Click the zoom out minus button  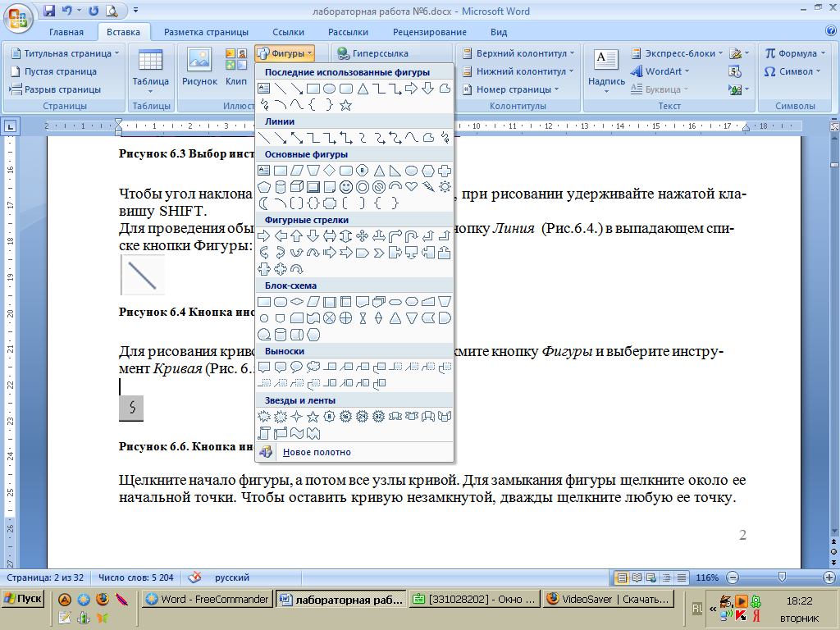click(x=733, y=577)
